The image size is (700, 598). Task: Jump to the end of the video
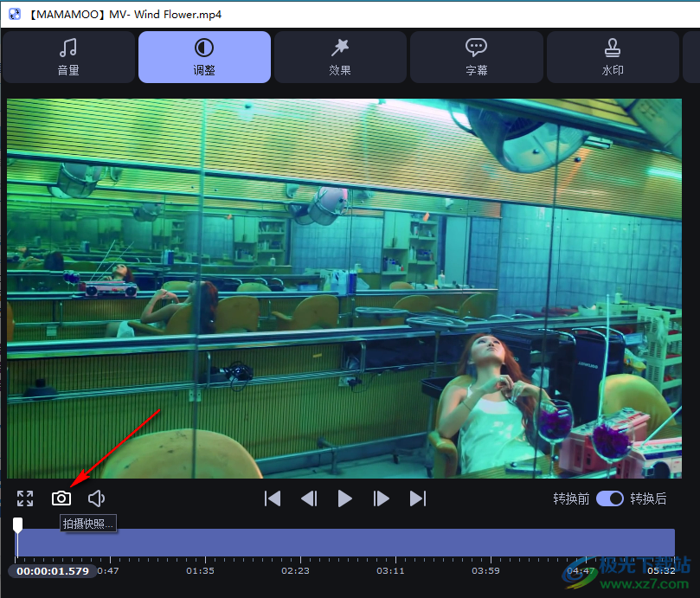coord(418,498)
